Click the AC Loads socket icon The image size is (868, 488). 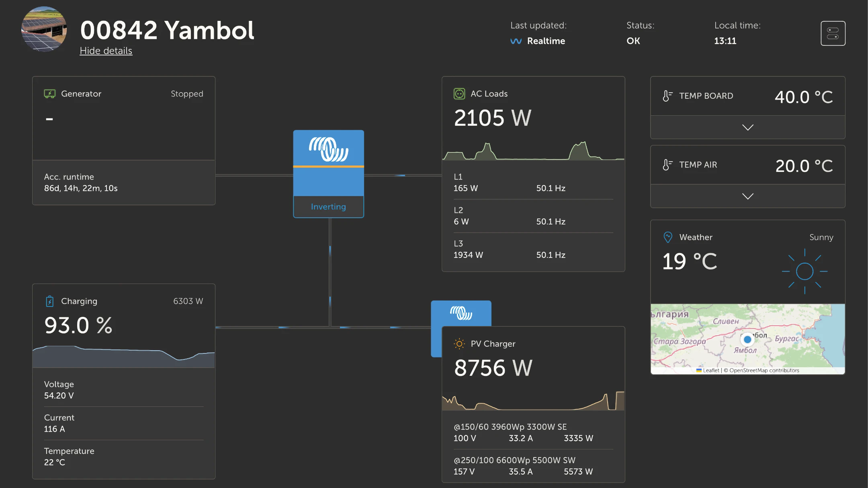pyautogui.click(x=459, y=94)
